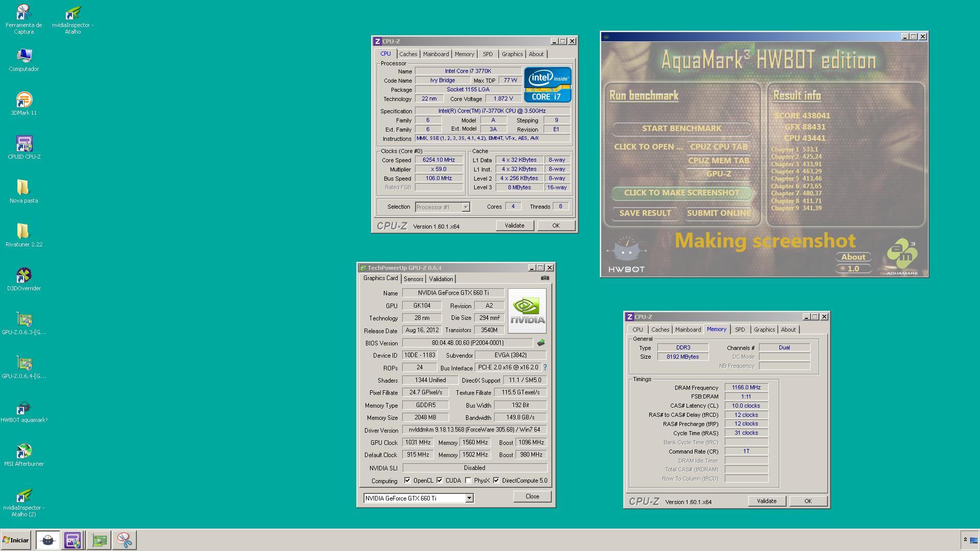The width and height of the screenshot is (980, 551).
Task: Toggle OpenCL checkbox in GPU-Z
Action: [x=407, y=480]
